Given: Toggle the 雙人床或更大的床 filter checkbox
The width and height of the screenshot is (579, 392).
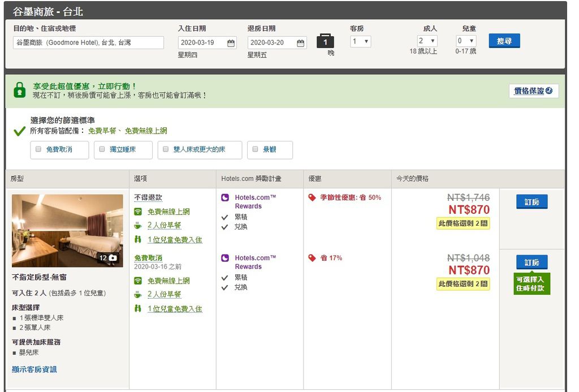Looking at the screenshot, I should pyautogui.click(x=166, y=149).
